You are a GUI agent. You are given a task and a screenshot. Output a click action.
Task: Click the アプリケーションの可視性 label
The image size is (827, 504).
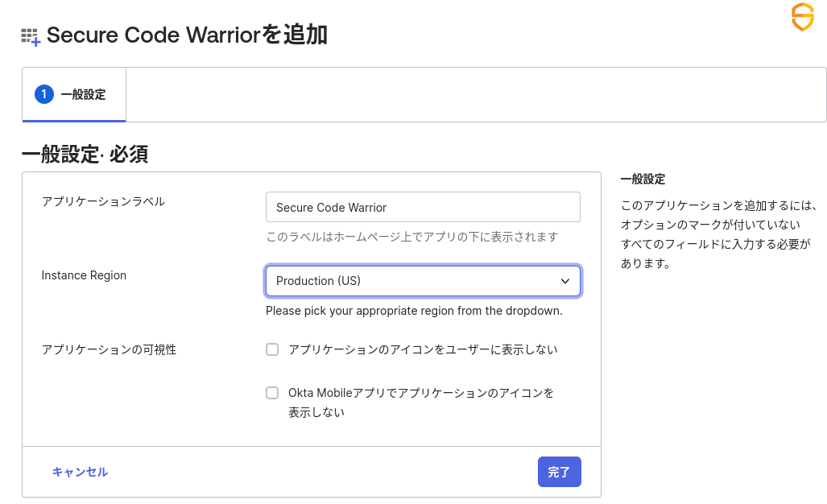click(x=110, y=349)
